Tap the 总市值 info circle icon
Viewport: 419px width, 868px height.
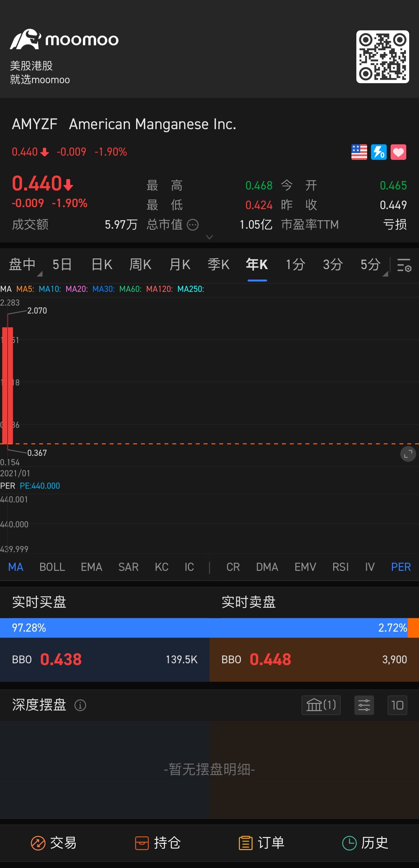(x=193, y=225)
